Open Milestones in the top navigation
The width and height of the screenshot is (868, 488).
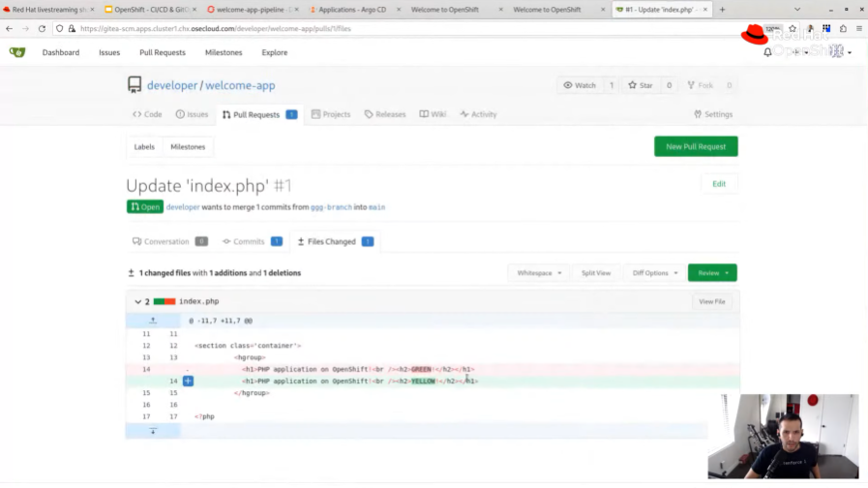point(224,52)
